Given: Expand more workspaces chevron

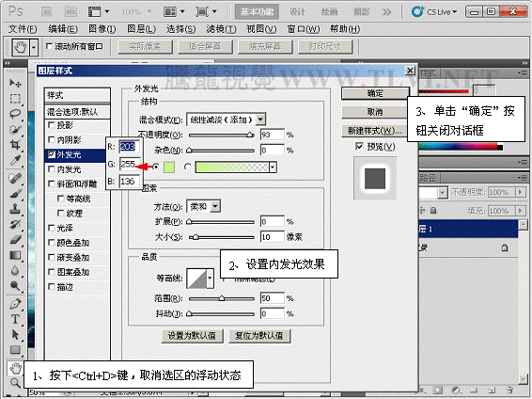Looking at the screenshot, I should pyautogui.click(x=386, y=12).
